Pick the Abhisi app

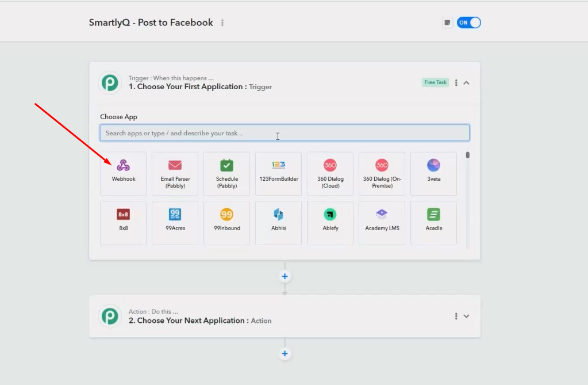click(279, 223)
